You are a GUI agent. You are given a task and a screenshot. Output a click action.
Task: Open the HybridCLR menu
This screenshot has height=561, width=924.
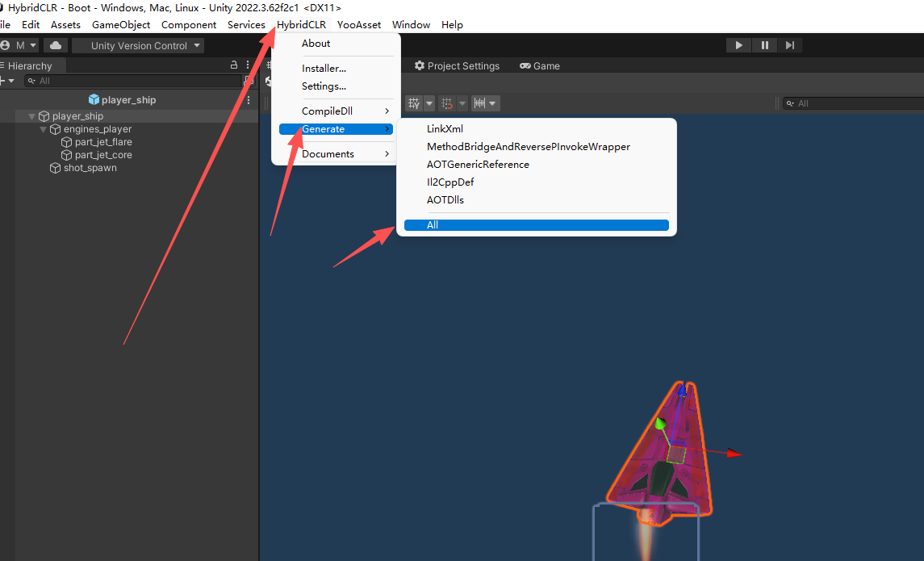click(301, 25)
